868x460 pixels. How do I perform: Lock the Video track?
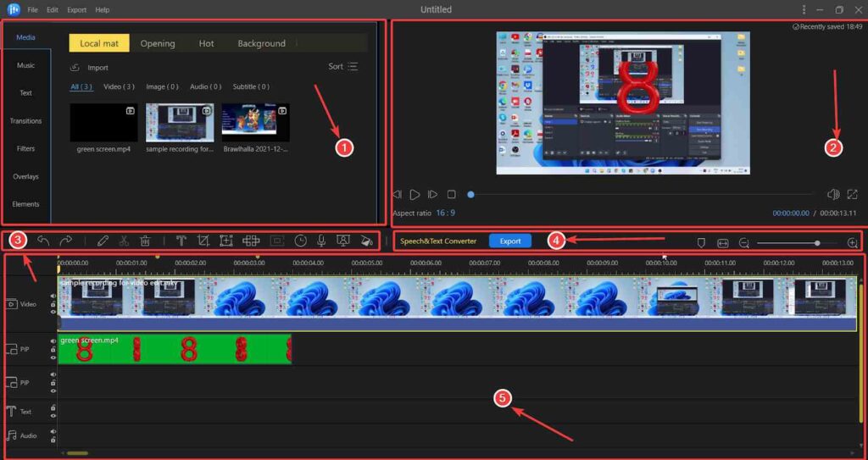53,304
